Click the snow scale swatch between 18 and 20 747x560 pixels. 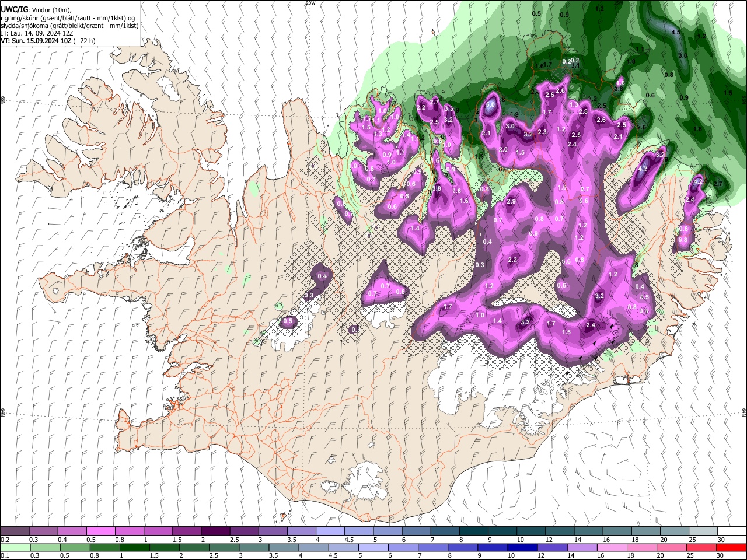645,531
